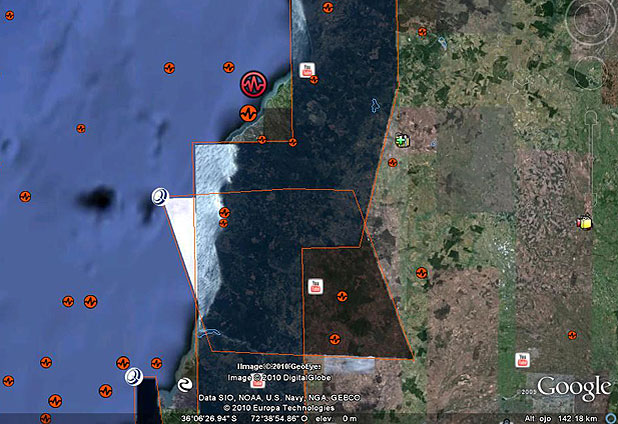Click the large red earthquake marker offshore
The image size is (618, 424).
255,82
